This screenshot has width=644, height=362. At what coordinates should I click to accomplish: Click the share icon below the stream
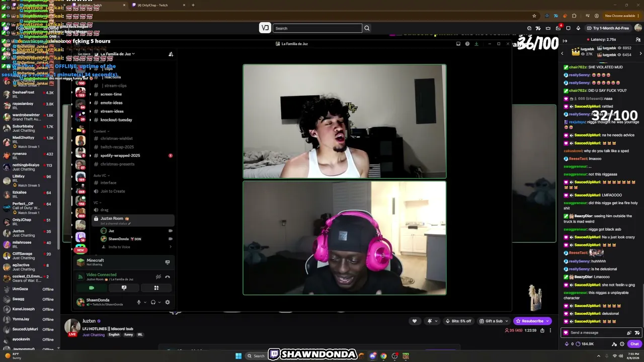click(x=542, y=330)
